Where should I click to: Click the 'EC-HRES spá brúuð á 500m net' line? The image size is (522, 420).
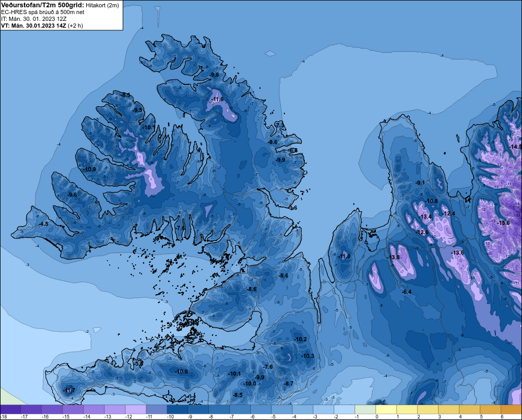click(43, 12)
